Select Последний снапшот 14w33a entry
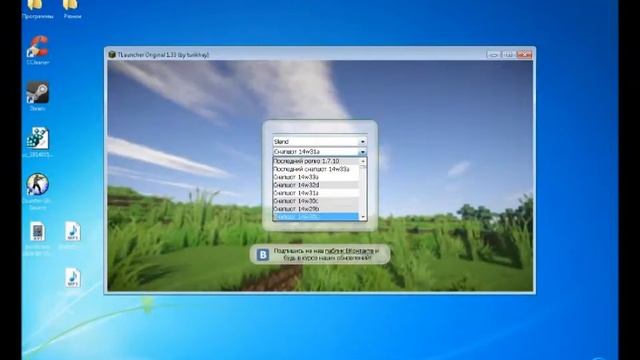The width and height of the screenshot is (640, 360). pyautogui.click(x=316, y=169)
